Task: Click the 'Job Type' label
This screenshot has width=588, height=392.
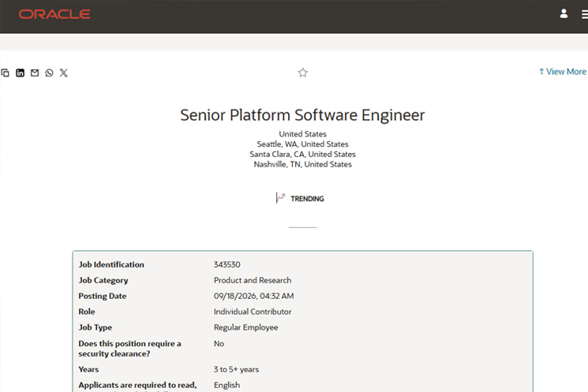Action: (96, 327)
